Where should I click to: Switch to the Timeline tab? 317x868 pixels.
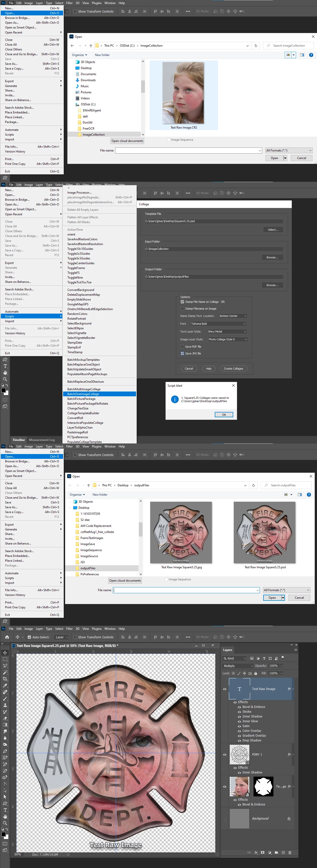point(18,440)
